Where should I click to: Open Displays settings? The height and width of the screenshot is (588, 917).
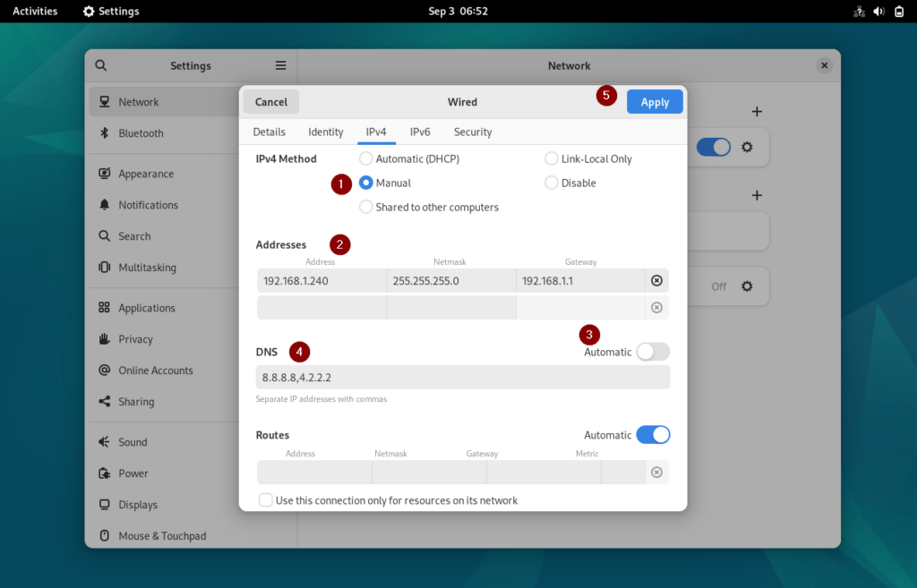[x=137, y=504]
